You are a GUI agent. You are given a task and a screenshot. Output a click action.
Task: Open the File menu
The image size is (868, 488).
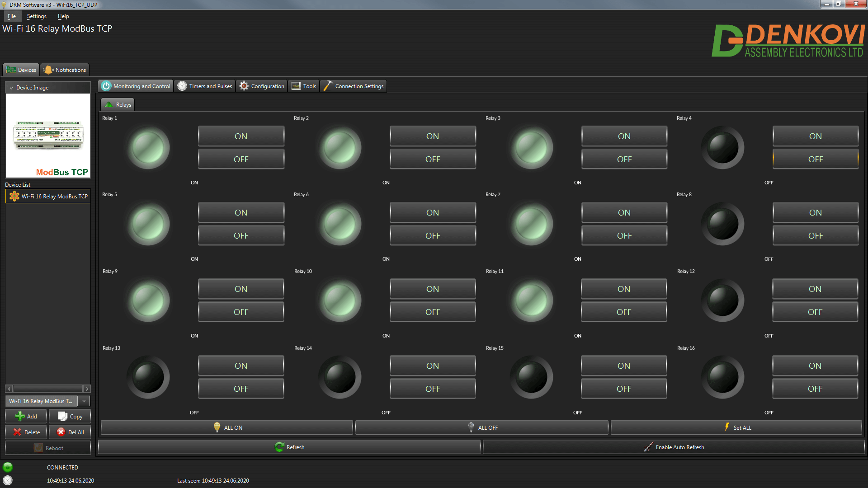coord(11,16)
